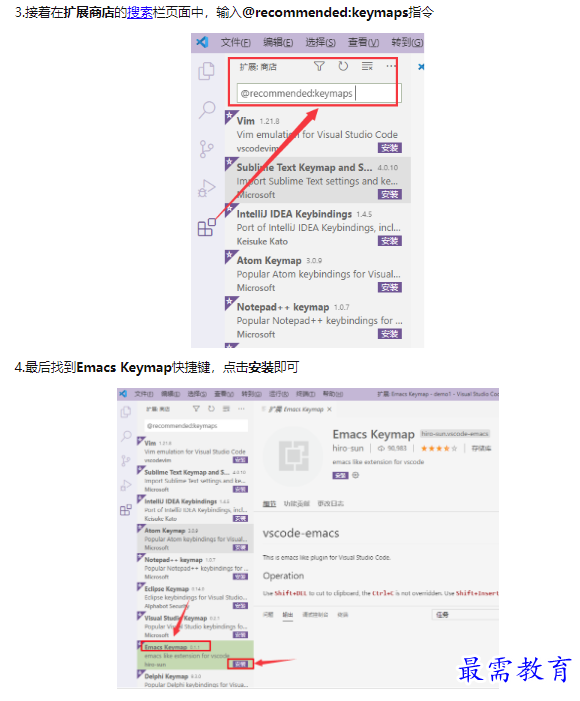Screen dimensions: 580x701
Task: Install Eclipse Keymap in lower list
Action: click(x=241, y=606)
